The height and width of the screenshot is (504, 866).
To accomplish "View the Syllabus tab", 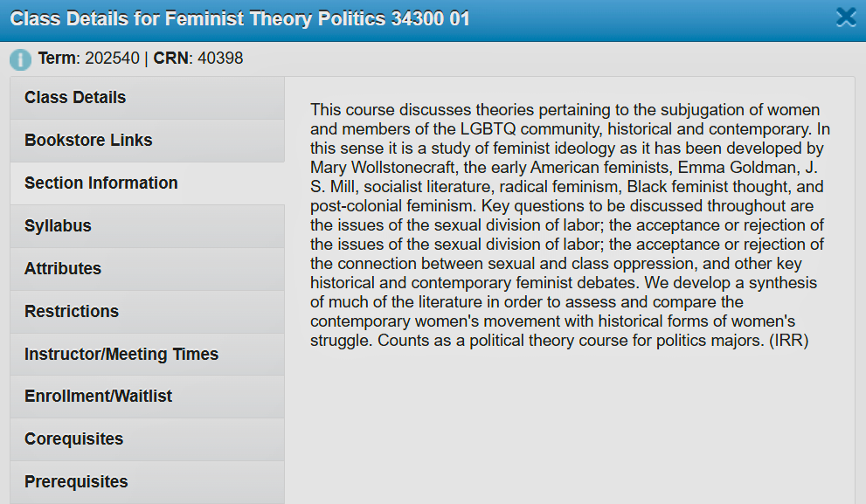I will coord(147,225).
